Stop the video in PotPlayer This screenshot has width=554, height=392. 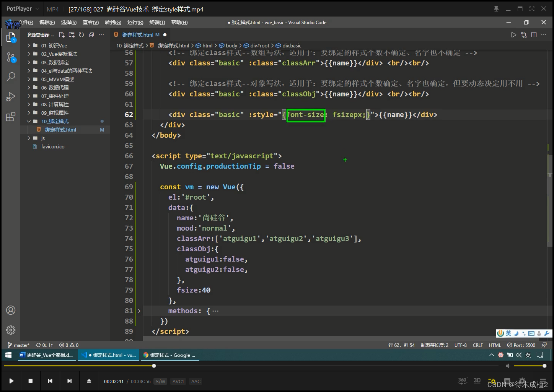(31, 381)
